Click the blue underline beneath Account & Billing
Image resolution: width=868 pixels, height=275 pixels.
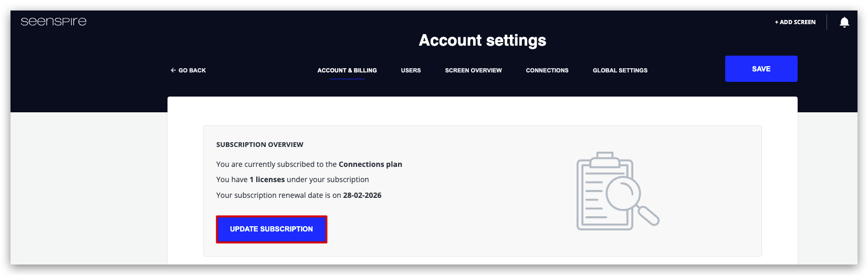coord(347,79)
